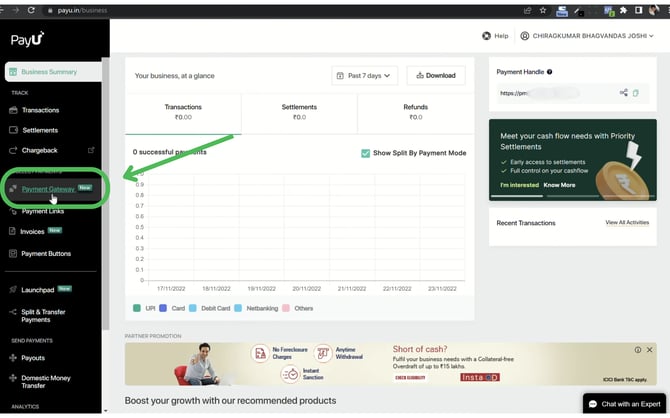Open Chargeback in the sidebar
Viewport: 670px width, 418px height.
click(40, 150)
